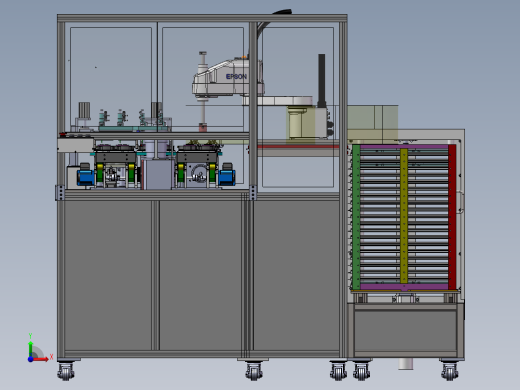This screenshot has width=520, height=390.
Task: Pick the leftmost lower grey cabinet panel
Action: coord(108,275)
